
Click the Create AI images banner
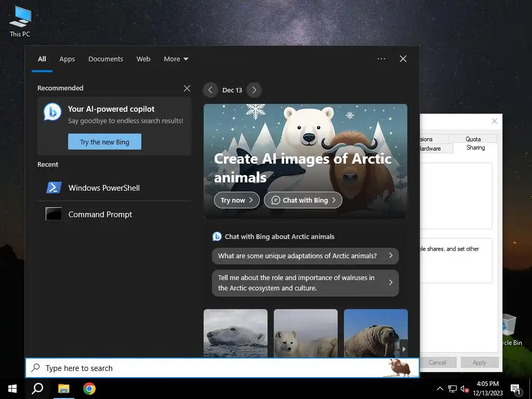[305, 161]
